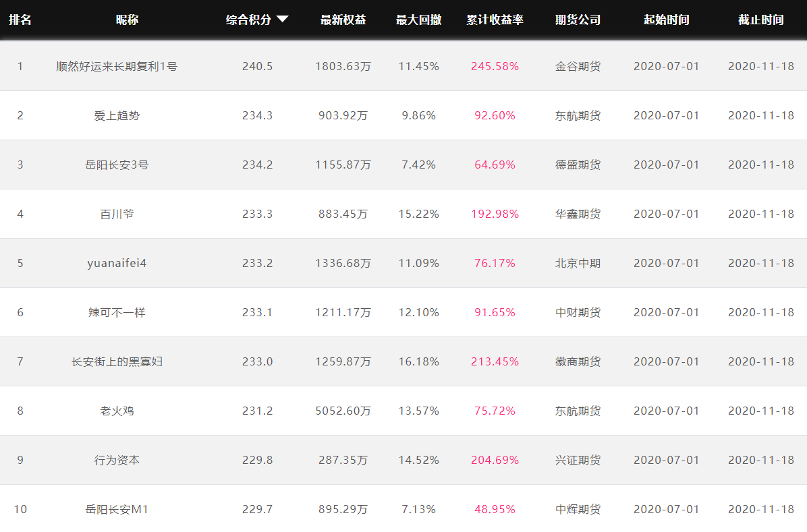Viewport: 807px width, 532px height.
Task: Click drawdown value 9.86%
Action: click(x=418, y=116)
